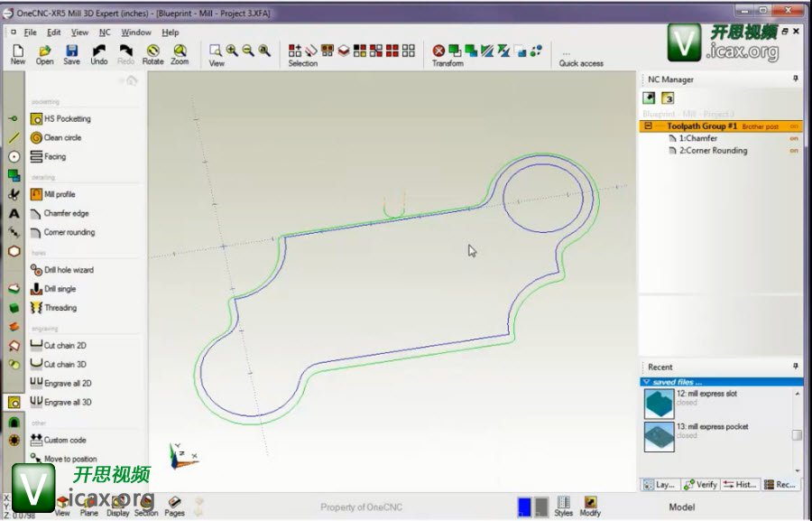Select the Threading tool
The height and width of the screenshot is (521, 812).
click(x=60, y=308)
